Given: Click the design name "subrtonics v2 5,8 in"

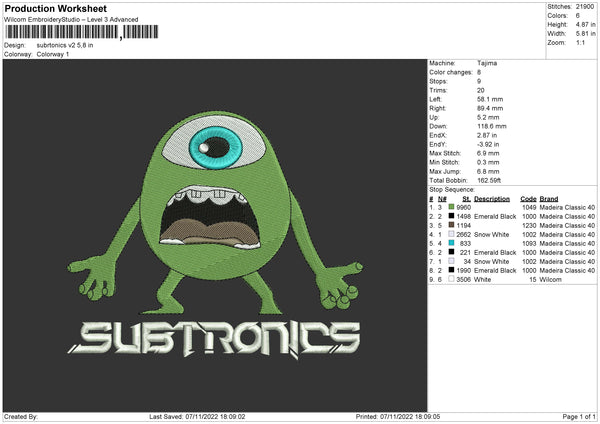Looking at the screenshot, I should pyautogui.click(x=65, y=45).
